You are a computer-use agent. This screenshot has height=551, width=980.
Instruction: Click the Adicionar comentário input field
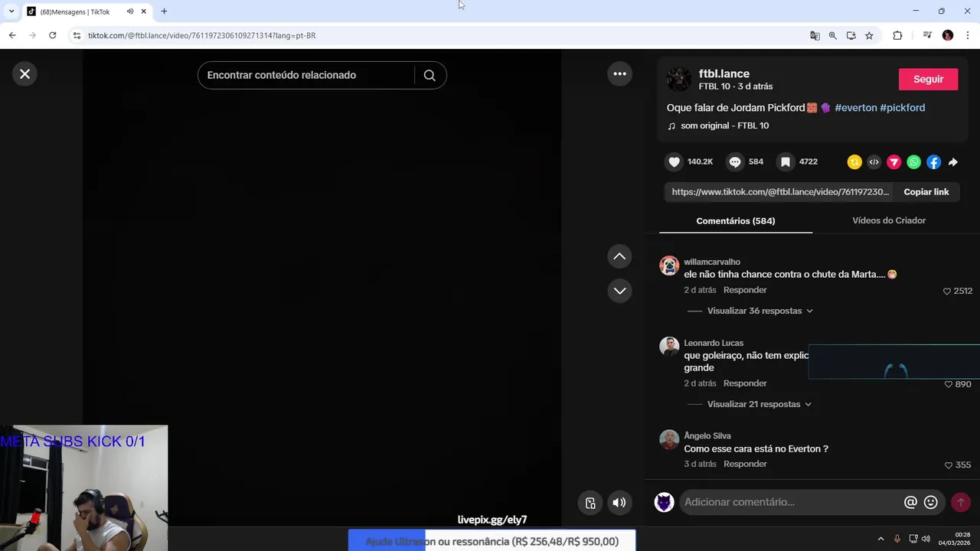point(791,502)
